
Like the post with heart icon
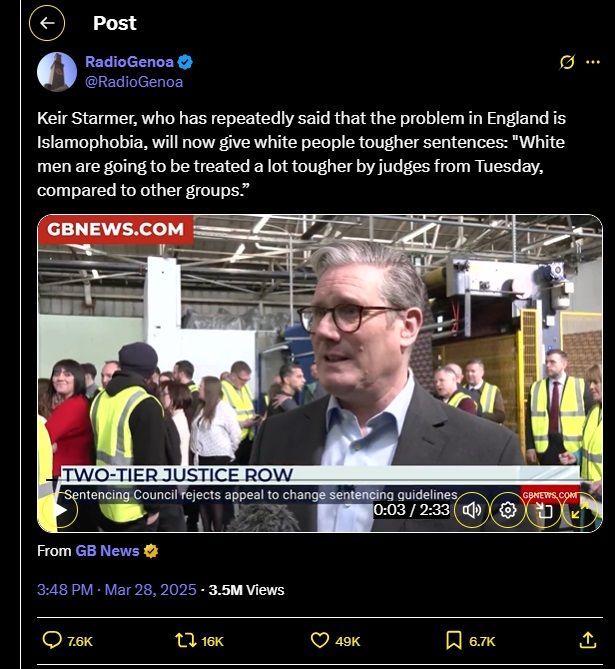pos(319,641)
